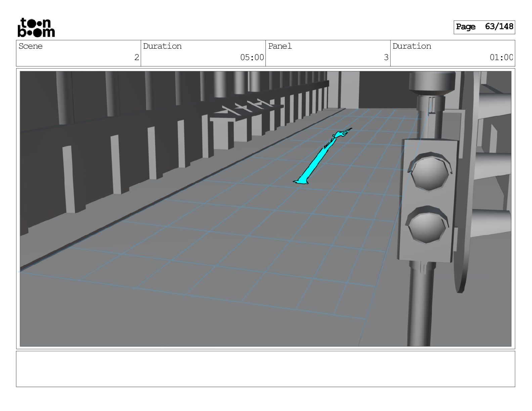Click the panel Duration value 01:00

[x=501, y=57]
